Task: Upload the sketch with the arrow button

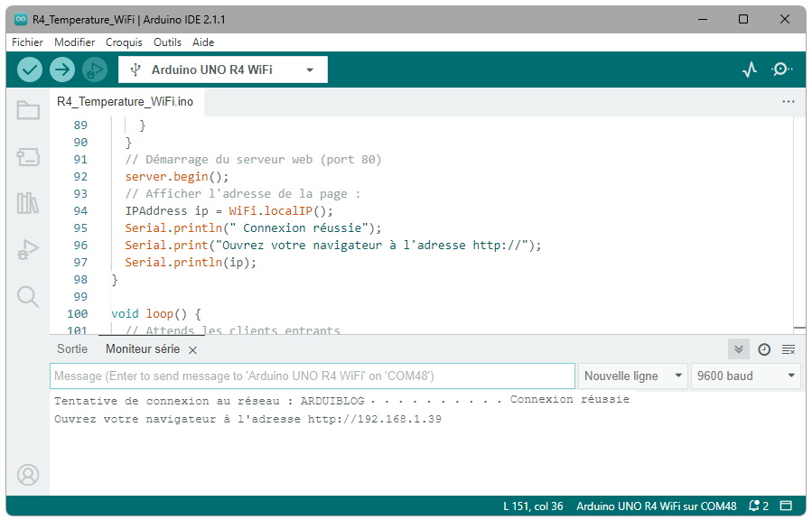Action: [62, 70]
